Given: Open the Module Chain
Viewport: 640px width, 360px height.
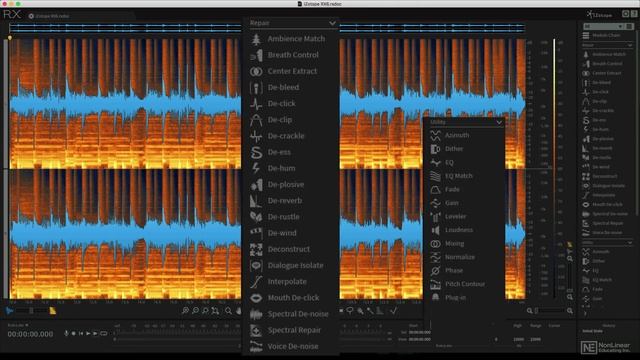Looking at the screenshot, I should pyautogui.click(x=602, y=36).
